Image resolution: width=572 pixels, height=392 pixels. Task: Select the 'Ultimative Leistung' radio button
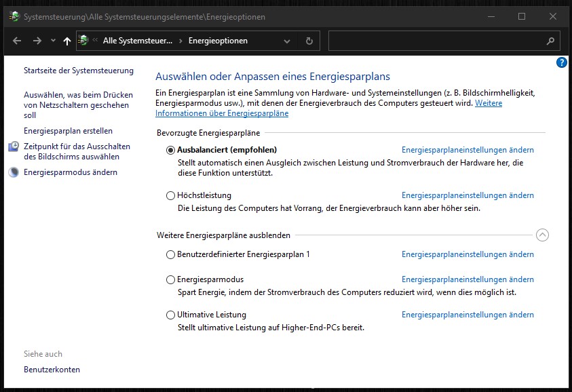pos(170,315)
